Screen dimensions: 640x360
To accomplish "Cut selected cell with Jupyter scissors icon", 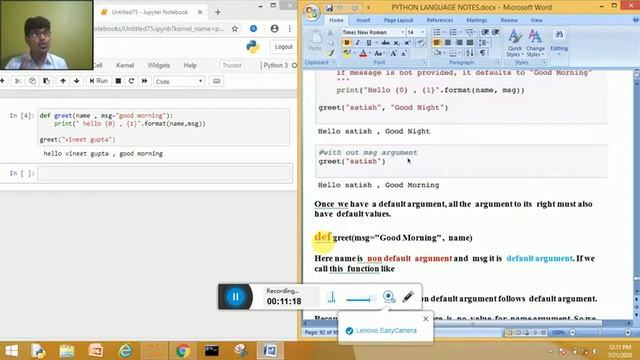I will point(18,81).
